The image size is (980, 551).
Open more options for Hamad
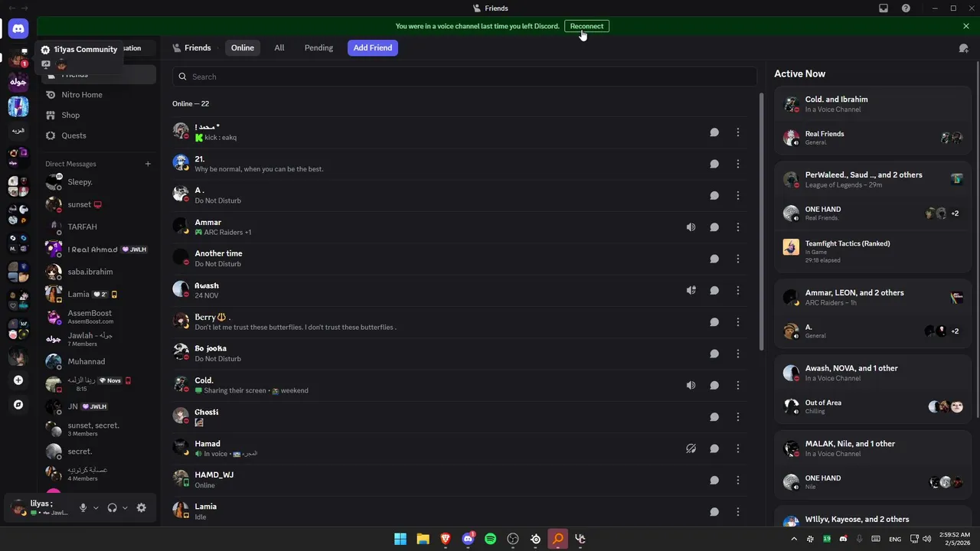point(738,448)
